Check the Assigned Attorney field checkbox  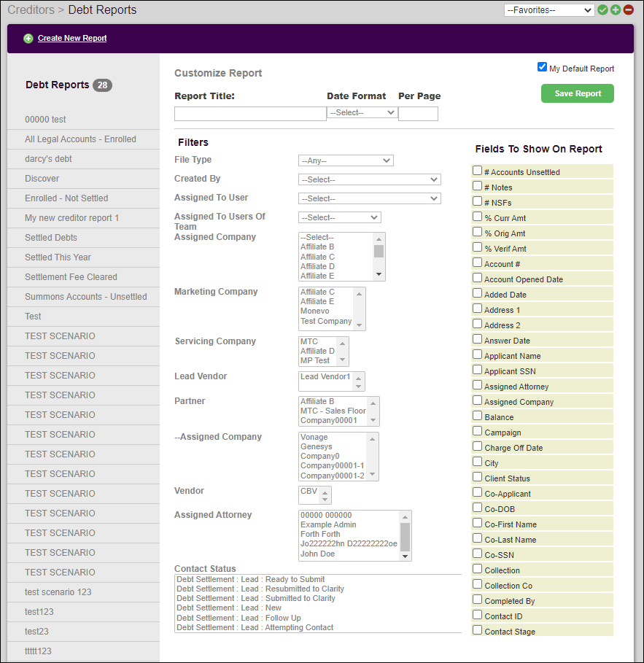coord(477,386)
